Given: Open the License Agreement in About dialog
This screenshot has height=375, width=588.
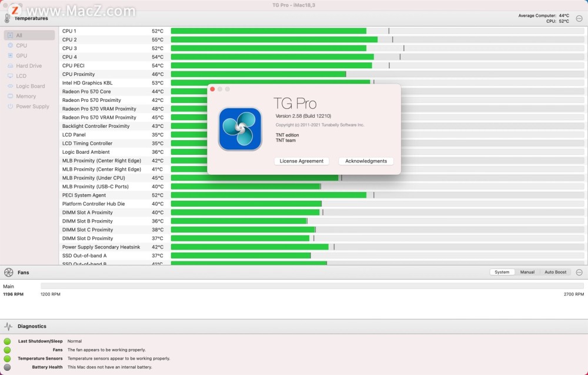Looking at the screenshot, I should click(302, 161).
